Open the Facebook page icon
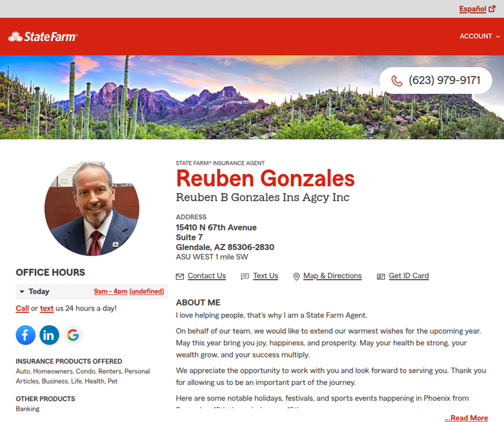The width and height of the screenshot is (504, 422). (26, 335)
